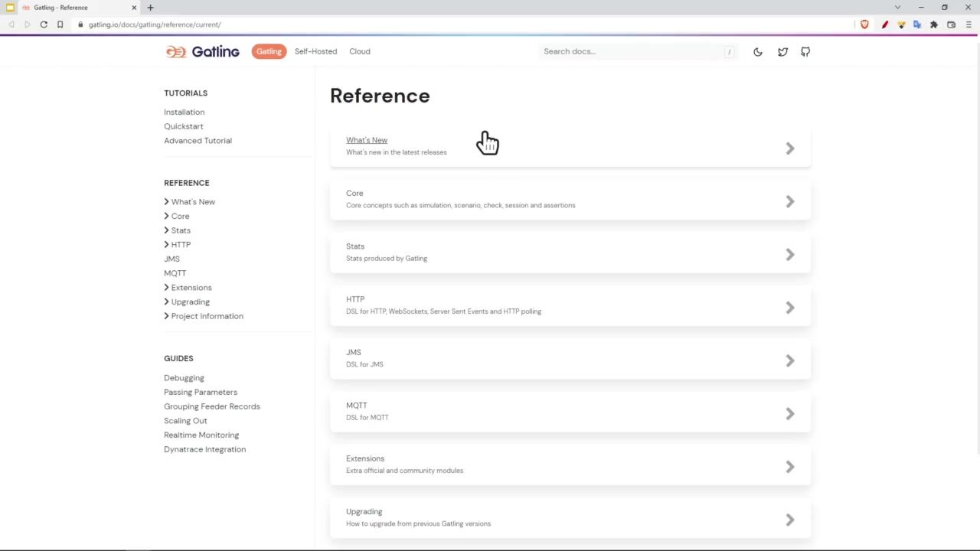Expand the HTTP sidebar tree item
The width and height of the screenshot is (980, 551).
click(167, 244)
